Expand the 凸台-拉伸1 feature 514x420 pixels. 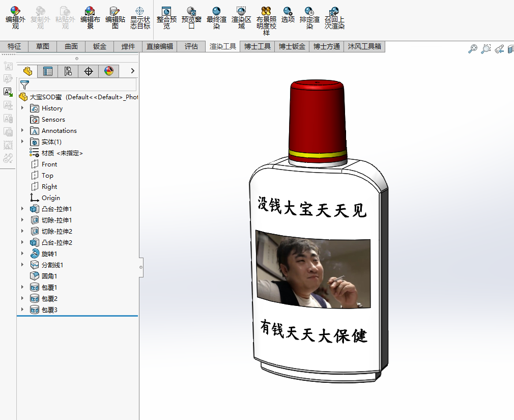pos(22,209)
